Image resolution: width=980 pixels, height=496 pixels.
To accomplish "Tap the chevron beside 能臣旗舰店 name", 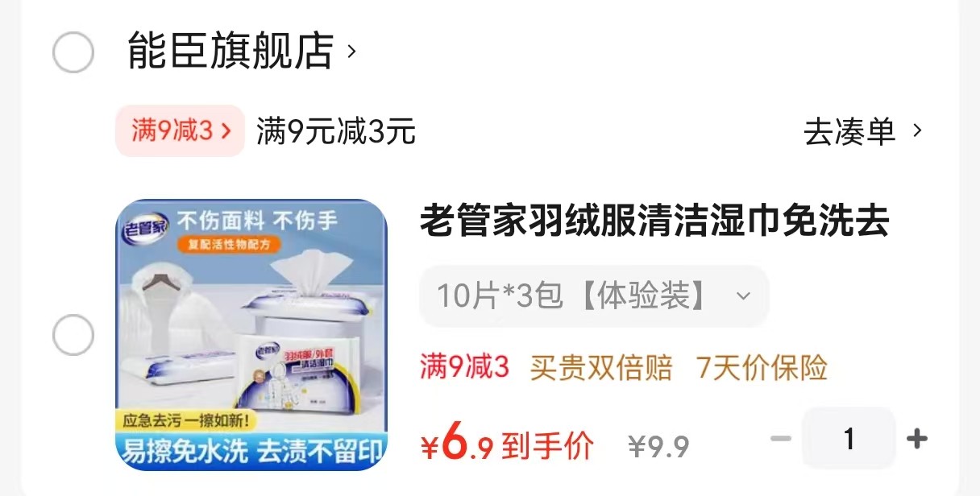I will 351,52.
